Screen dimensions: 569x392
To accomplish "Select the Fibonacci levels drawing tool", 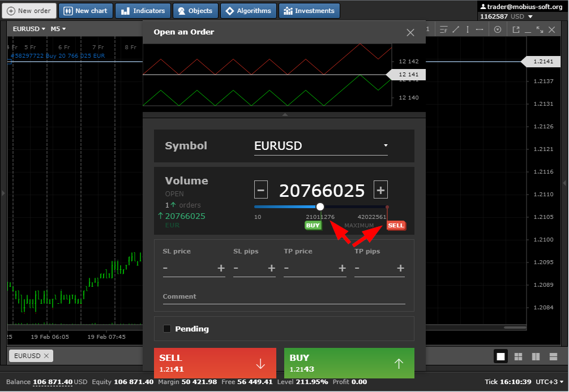I will pyautogui.click(x=443, y=30).
